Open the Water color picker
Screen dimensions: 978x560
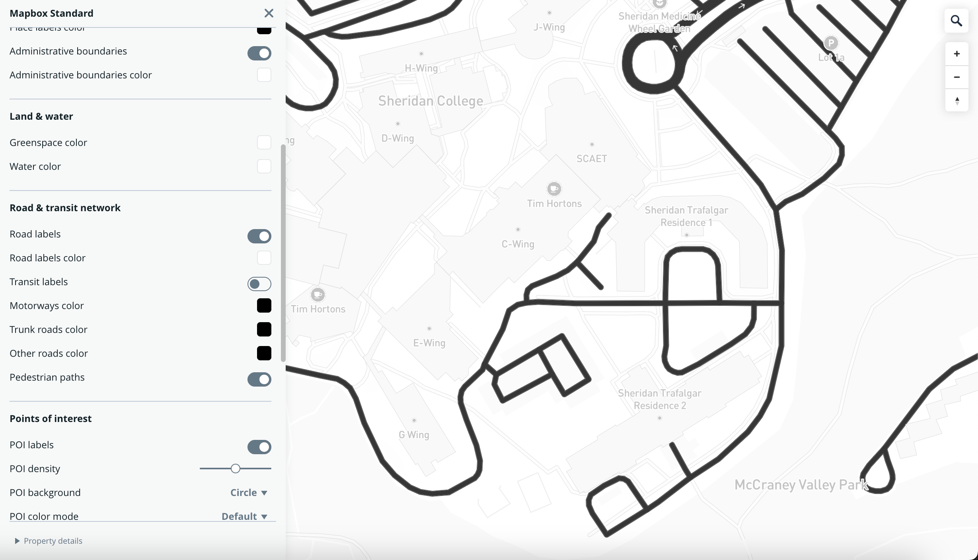pos(264,166)
